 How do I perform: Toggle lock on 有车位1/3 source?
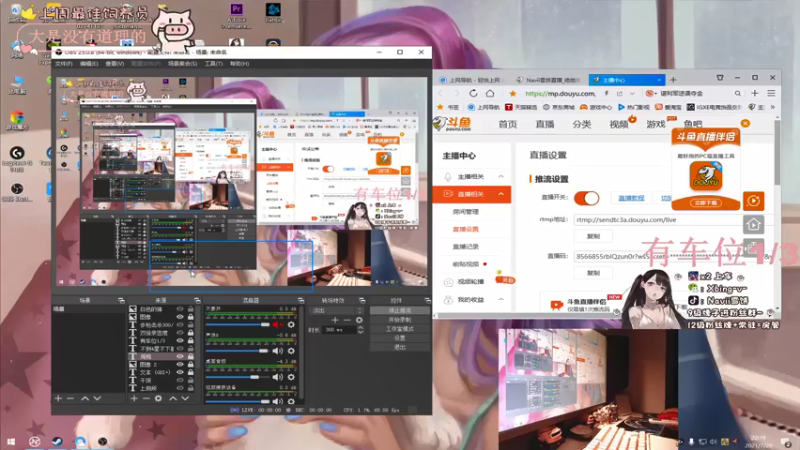pos(190,340)
